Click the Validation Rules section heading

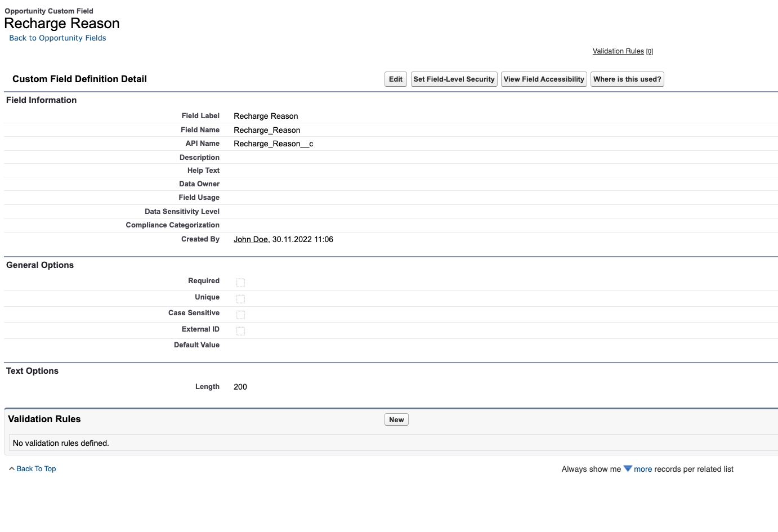44,419
